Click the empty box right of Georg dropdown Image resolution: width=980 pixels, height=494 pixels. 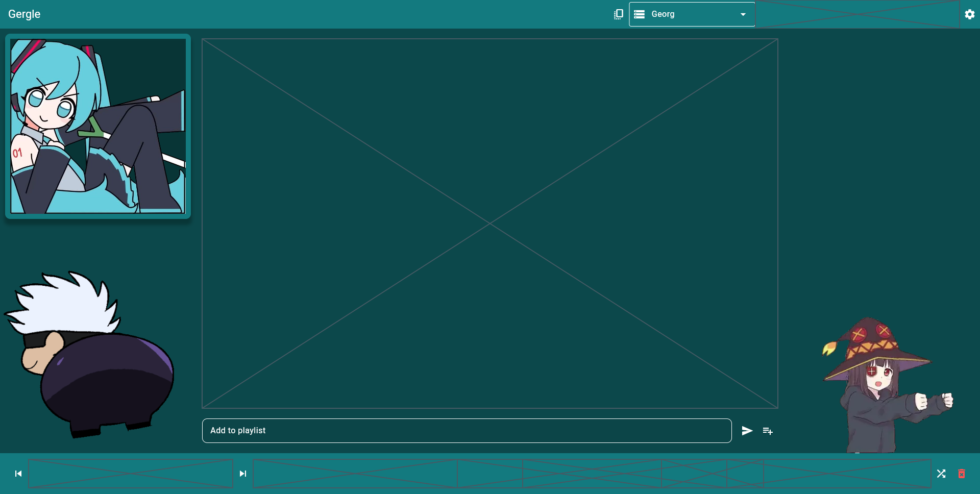(x=857, y=14)
